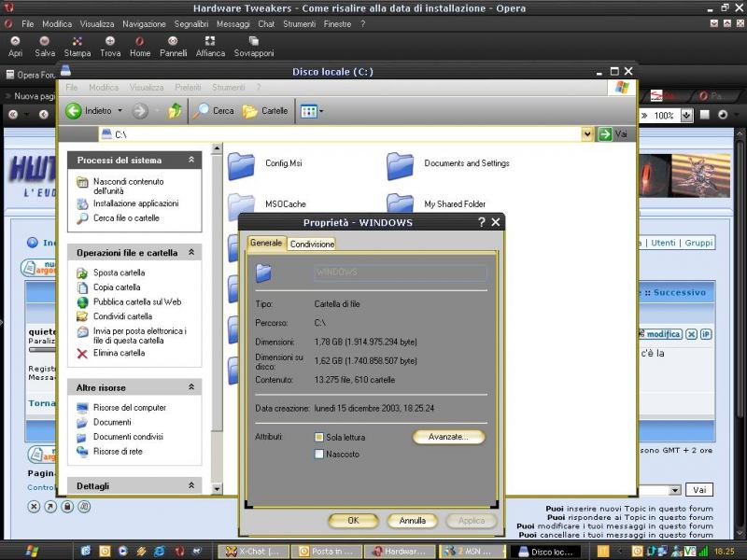Screen dimensions: 747x560
Task: Click the Vai go button in Explorer address bar
Action: [x=613, y=134]
